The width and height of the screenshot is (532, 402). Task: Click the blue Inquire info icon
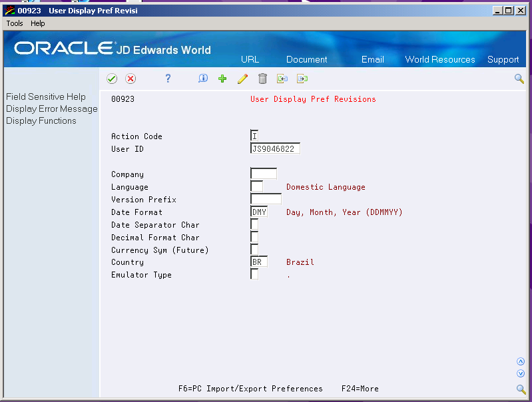click(203, 79)
